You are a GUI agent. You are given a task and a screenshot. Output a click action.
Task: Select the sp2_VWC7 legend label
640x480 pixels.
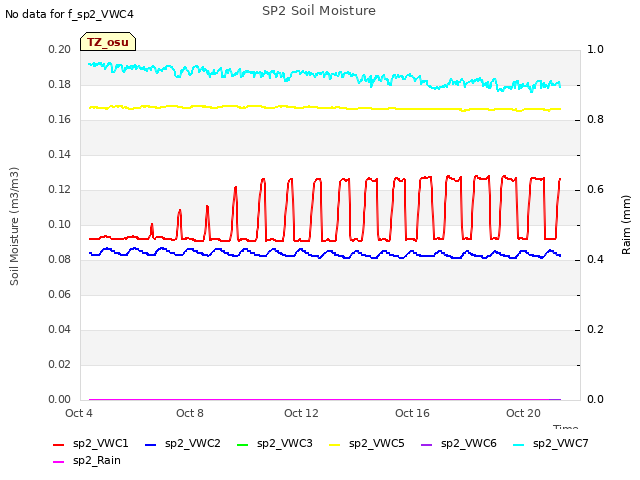(x=560, y=444)
